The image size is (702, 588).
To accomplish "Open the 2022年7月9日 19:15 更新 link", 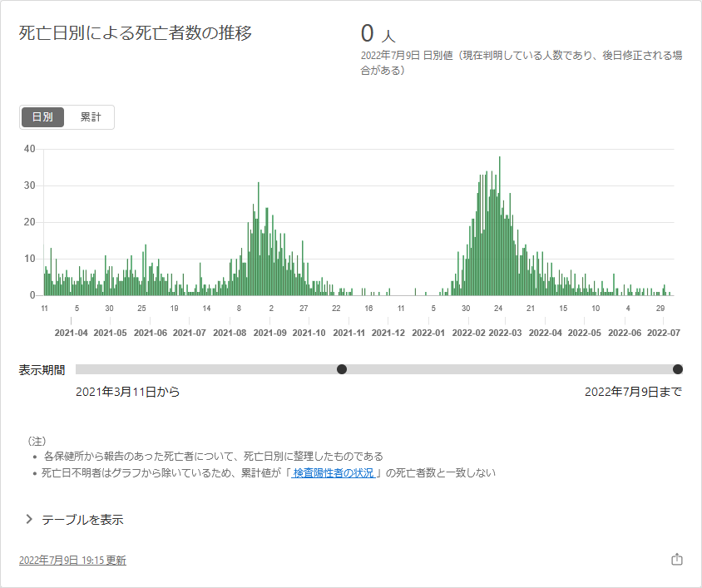I will [72, 561].
